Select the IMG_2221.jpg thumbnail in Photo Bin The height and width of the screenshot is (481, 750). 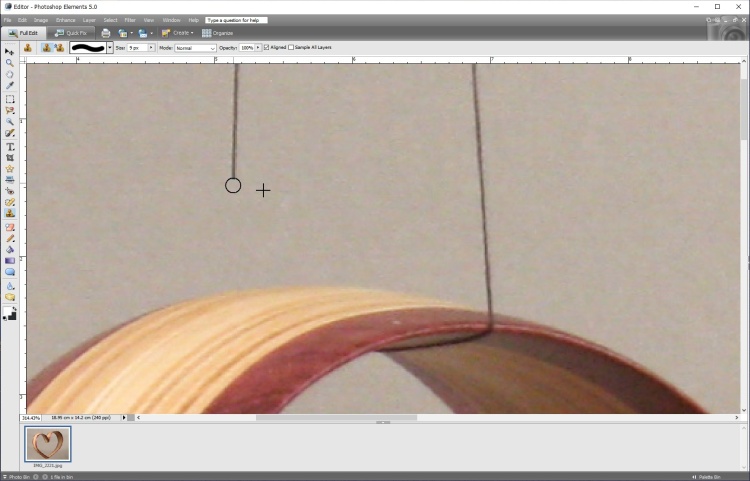(48, 444)
